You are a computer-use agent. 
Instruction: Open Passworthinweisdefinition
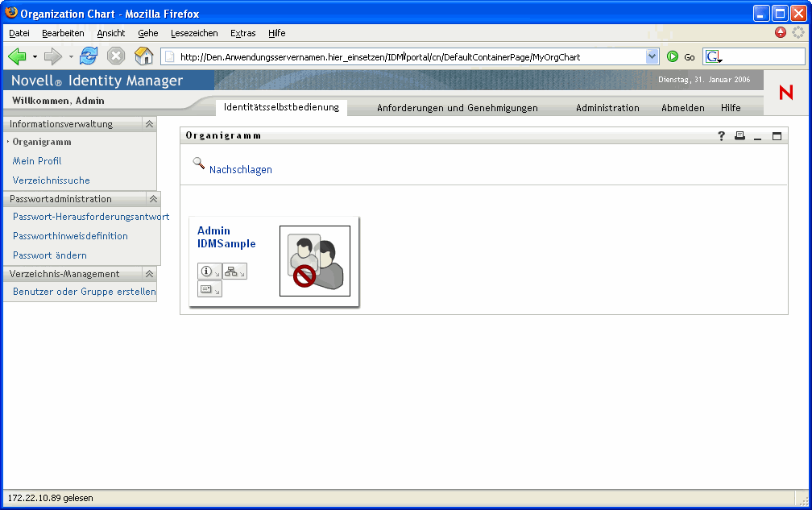(70, 236)
